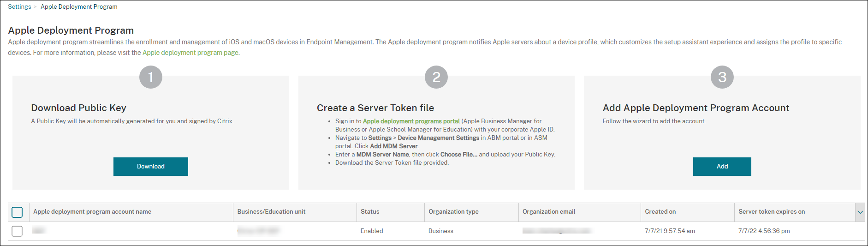Click Apple Deployment Program breadcrumb item
This screenshot has width=868, height=246.
(79, 7)
